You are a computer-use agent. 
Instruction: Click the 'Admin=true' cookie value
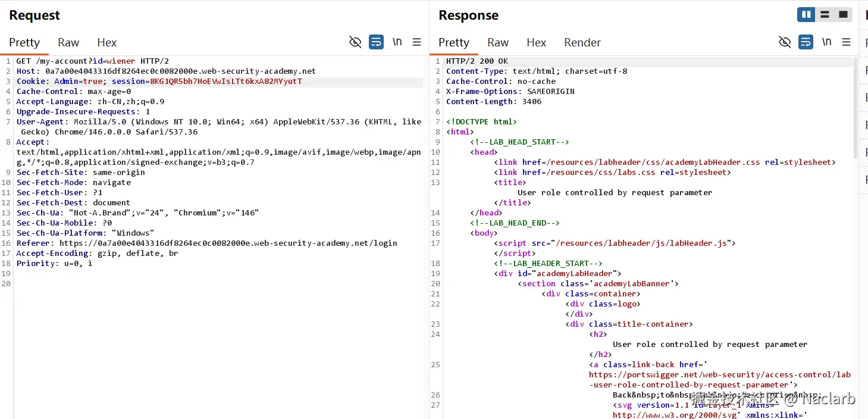pyautogui.click(x=79, y=81)
